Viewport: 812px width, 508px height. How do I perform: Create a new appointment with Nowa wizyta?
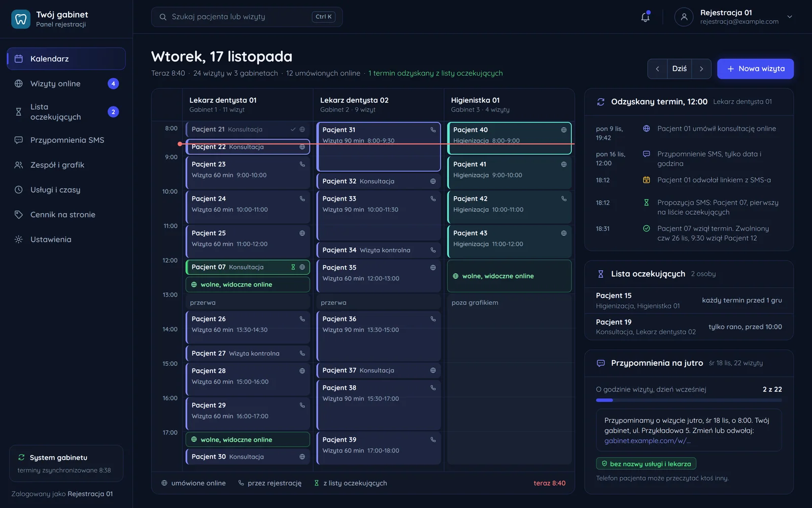[755, 69]
